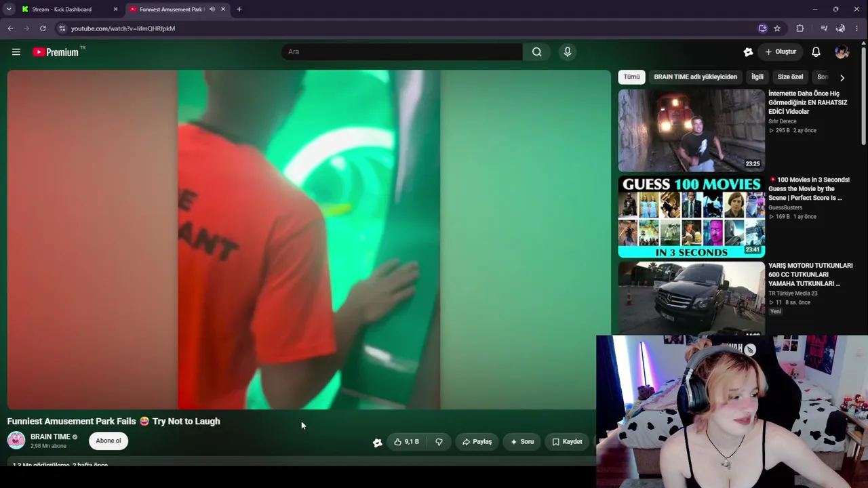Click the sparkle icon beside Oluştur
Screen dimensions: 868x488
click(x=748, y=52)
